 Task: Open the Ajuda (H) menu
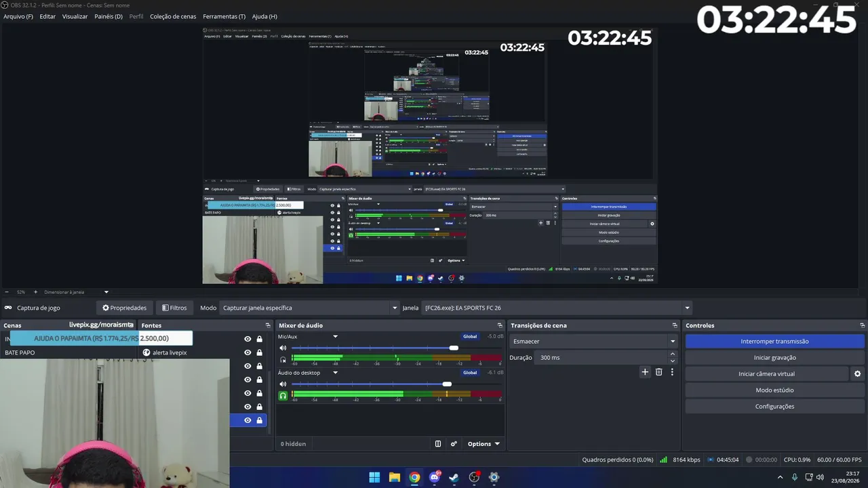264,16
